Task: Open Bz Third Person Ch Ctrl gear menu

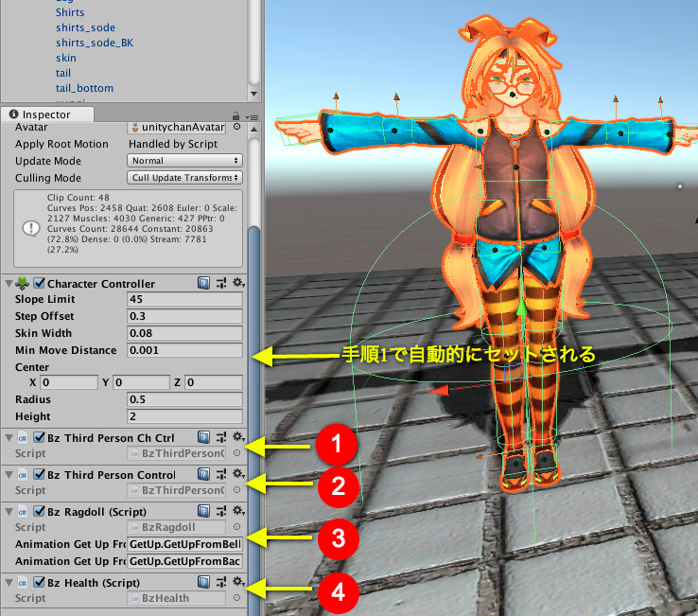Action: [238, 437]
